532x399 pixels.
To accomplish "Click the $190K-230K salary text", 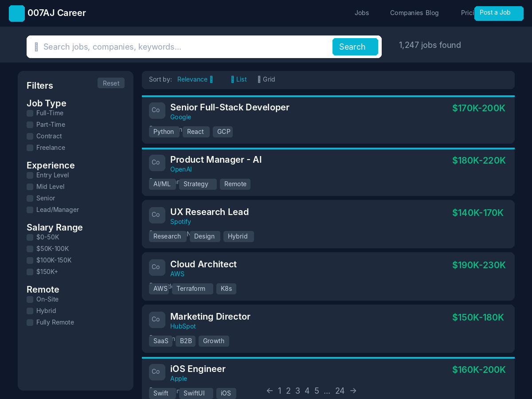I will tap(479, 265).
